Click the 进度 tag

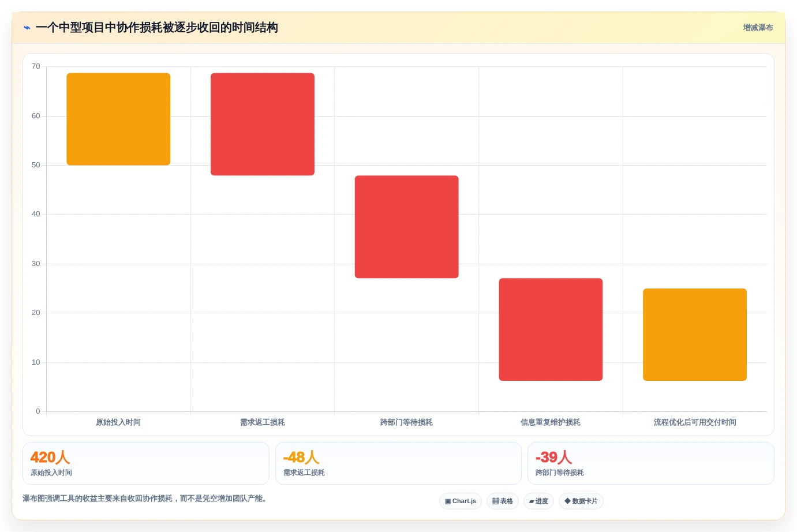pyautogui.click(x=538, y=501)
